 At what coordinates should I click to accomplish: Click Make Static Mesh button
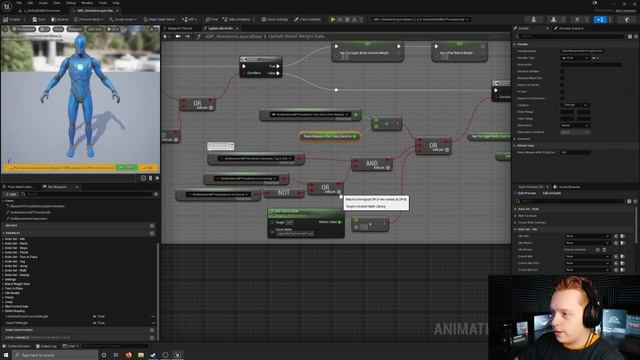(x=159, y=19)
